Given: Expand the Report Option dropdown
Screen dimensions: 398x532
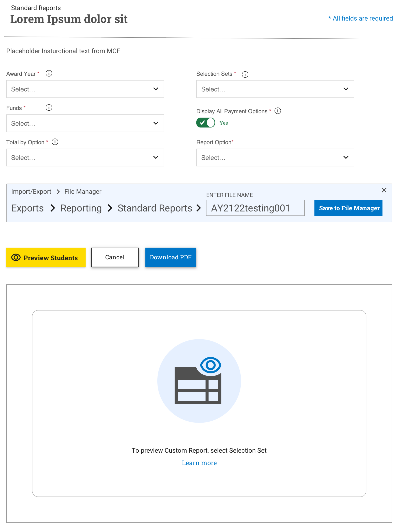Looking at the screenshot, I should [x=275, y=158].
